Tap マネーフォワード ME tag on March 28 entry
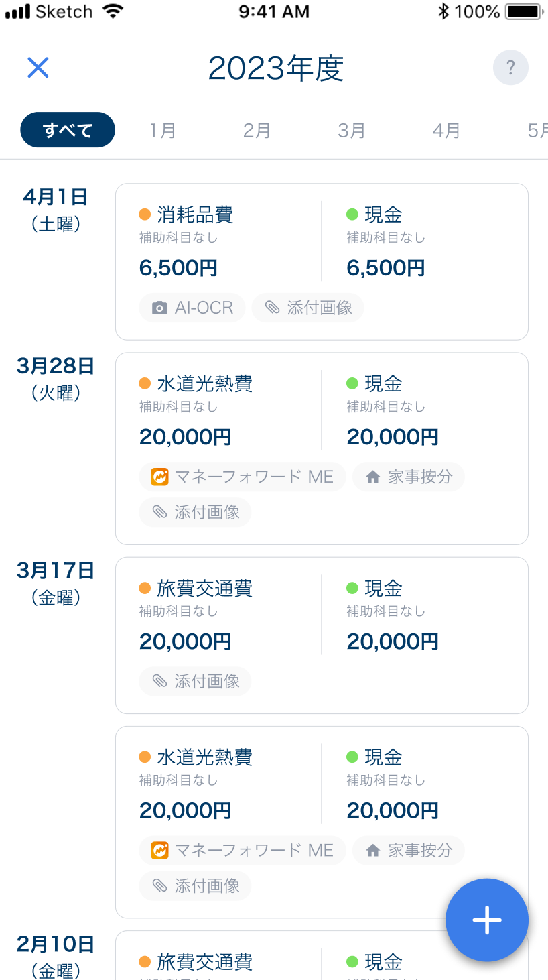The width and height of the screenshot is (548, 980). (x=243, y=477)
